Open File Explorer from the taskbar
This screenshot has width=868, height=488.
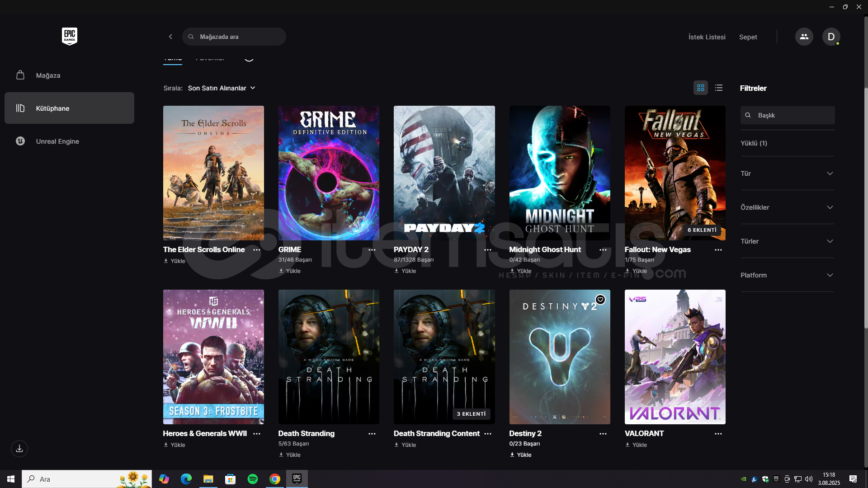[x=208, y=479]
